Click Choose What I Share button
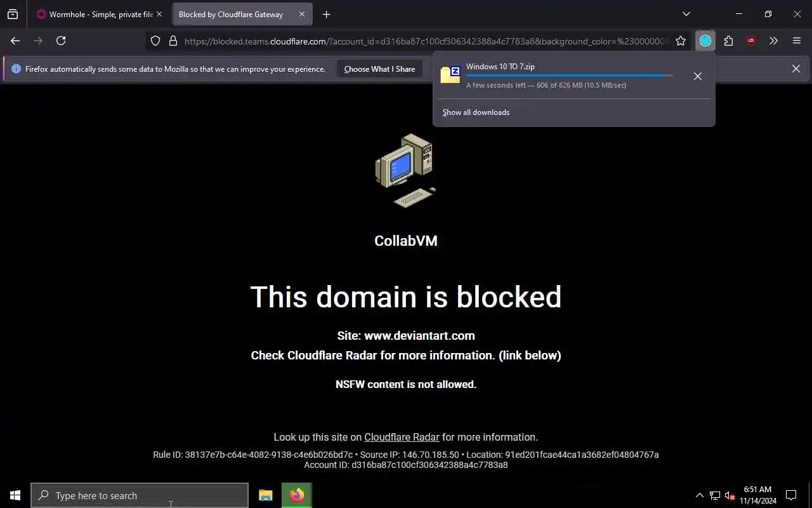Screen dimensions: 812x508 tap(379, 69)
